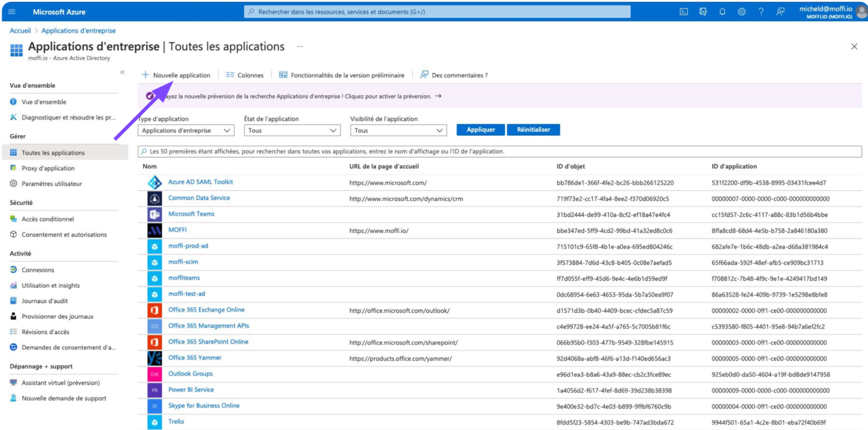This screenshot has width=868, height=430.
Task: Open Fonctionnalités de la version préliminaire
Action: point(342,75)
